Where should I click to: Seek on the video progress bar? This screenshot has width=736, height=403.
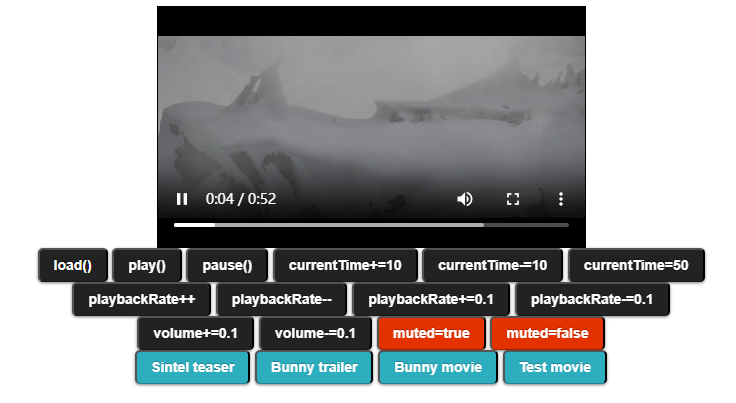point(371,225)
